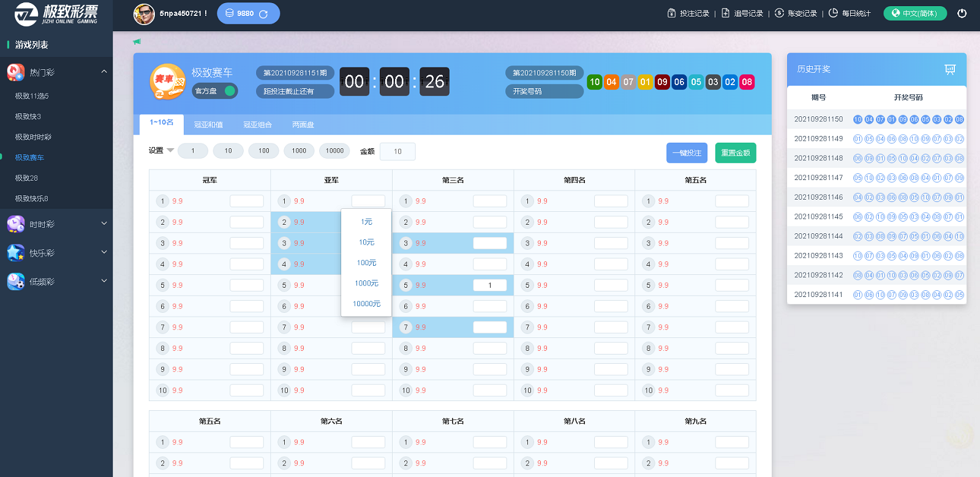Screen dimensions: 980x477
Task: Click the 一键投注 button
Action: tap(687, 153)
